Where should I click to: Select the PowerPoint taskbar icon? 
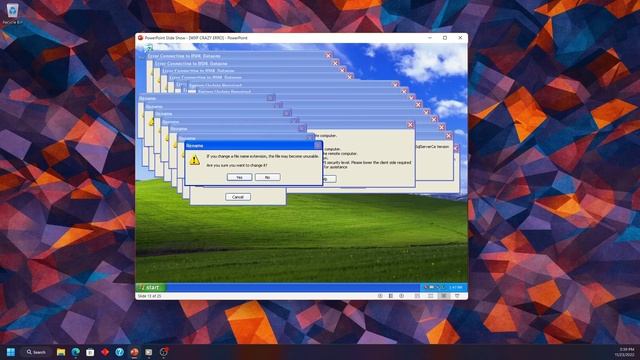(134, 352)
